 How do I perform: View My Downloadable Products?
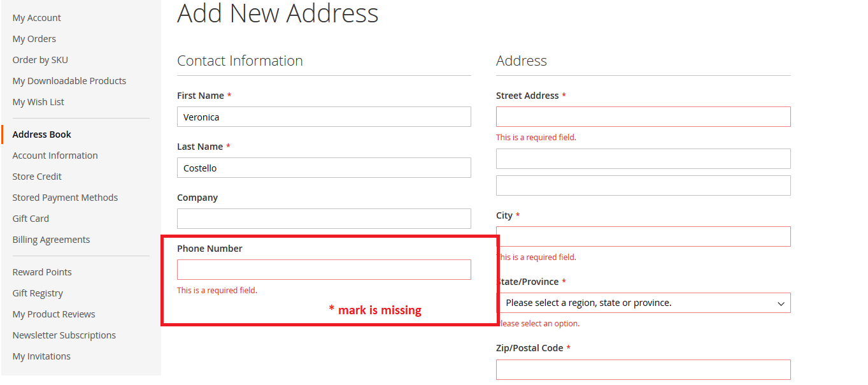(x=69, y=80)
